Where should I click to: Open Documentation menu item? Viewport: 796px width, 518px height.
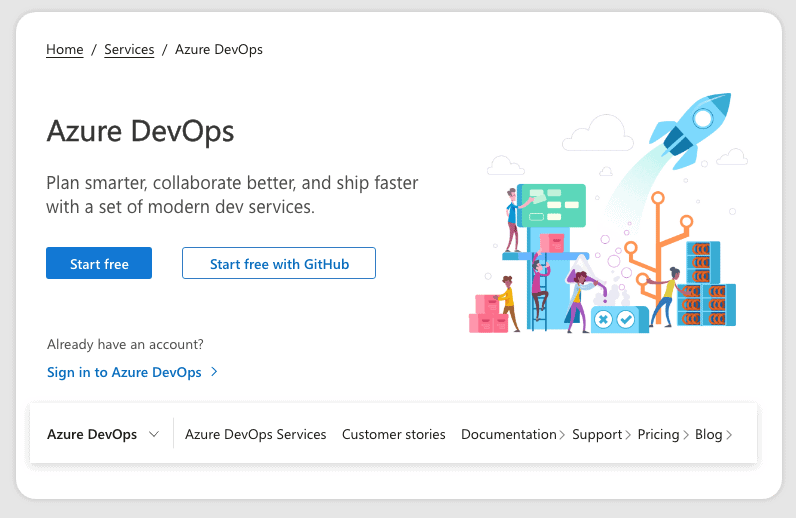(x=509, y=434)
